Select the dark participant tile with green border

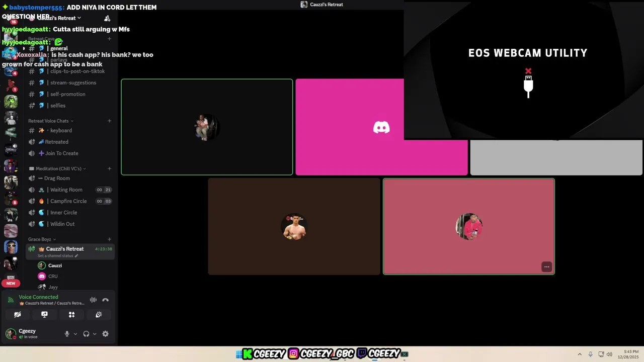coord(207,127)
